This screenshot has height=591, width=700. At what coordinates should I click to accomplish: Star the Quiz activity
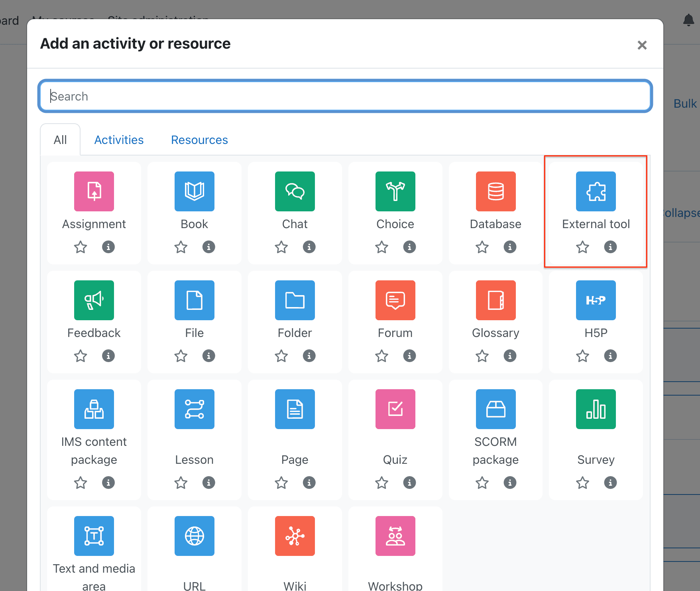click(382, 483)
